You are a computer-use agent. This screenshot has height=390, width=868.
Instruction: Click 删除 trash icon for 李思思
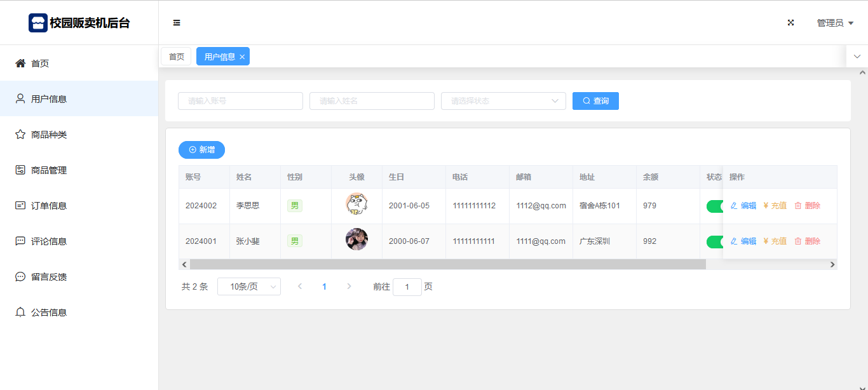tap(798, 206)
